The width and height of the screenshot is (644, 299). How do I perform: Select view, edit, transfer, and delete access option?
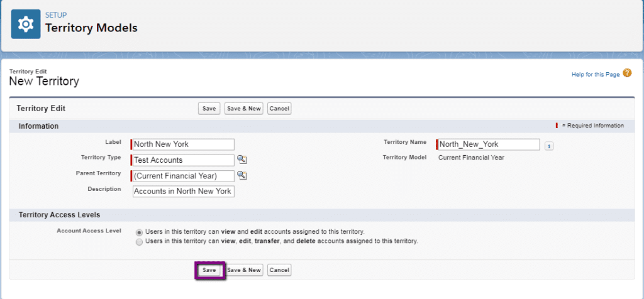139,241
